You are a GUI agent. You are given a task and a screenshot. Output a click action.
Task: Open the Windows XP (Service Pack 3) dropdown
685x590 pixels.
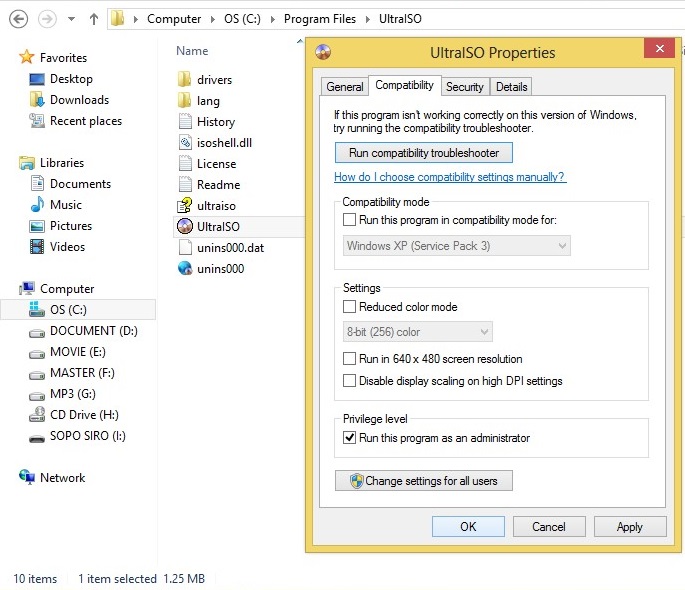tap(457, 246)
